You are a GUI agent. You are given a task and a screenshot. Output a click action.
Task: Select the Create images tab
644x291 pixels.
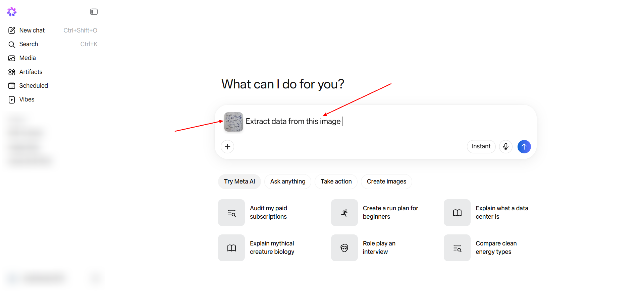386,181
